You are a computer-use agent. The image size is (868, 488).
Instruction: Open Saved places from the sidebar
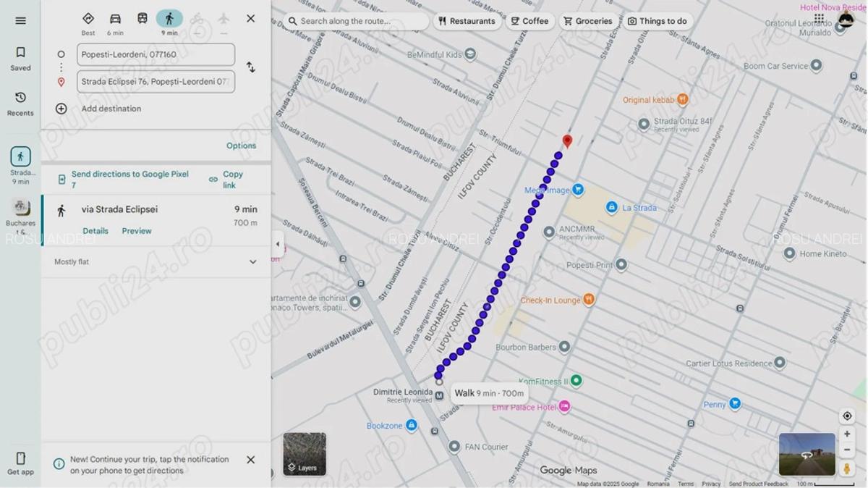pyautogui.click(x=20, y=57)
